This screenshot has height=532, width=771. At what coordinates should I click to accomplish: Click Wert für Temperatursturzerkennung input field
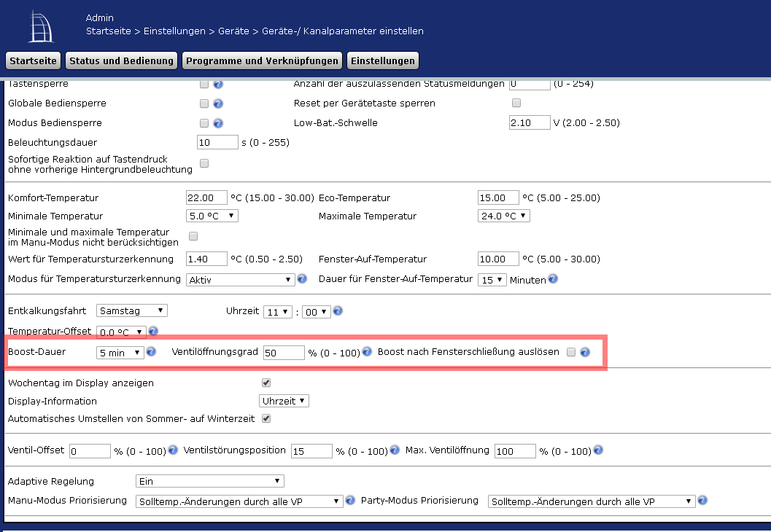click(206, 259)
